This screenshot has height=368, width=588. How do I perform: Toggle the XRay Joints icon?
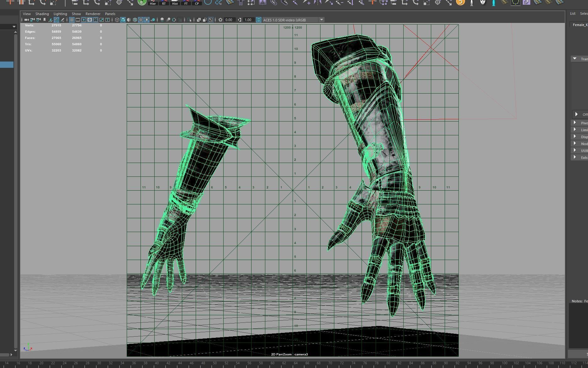[211, 20]
